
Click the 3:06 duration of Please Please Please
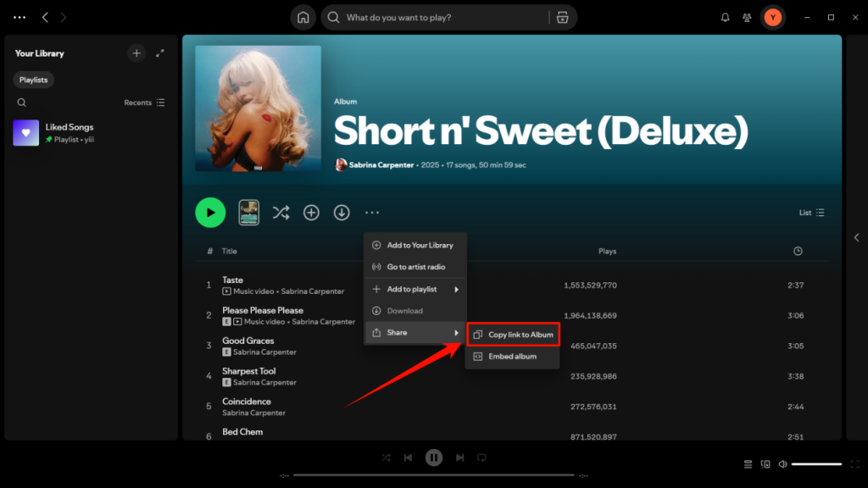click(795, 316)
